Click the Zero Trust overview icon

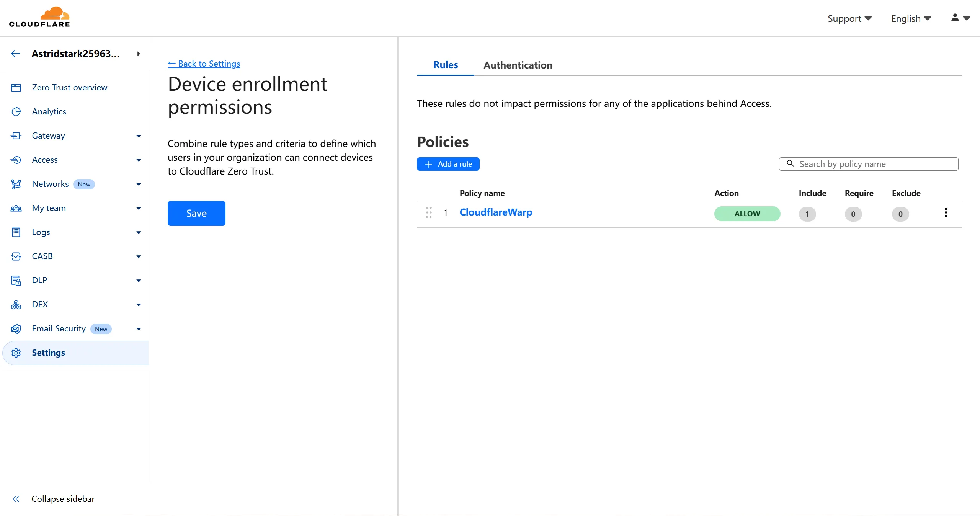pyautogui.click(x=16, y=88)
